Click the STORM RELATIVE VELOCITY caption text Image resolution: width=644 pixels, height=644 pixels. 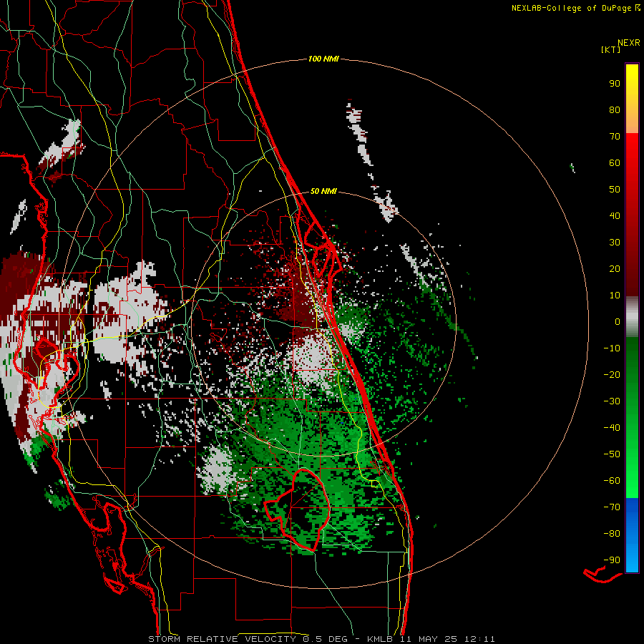tap(222, 639)
